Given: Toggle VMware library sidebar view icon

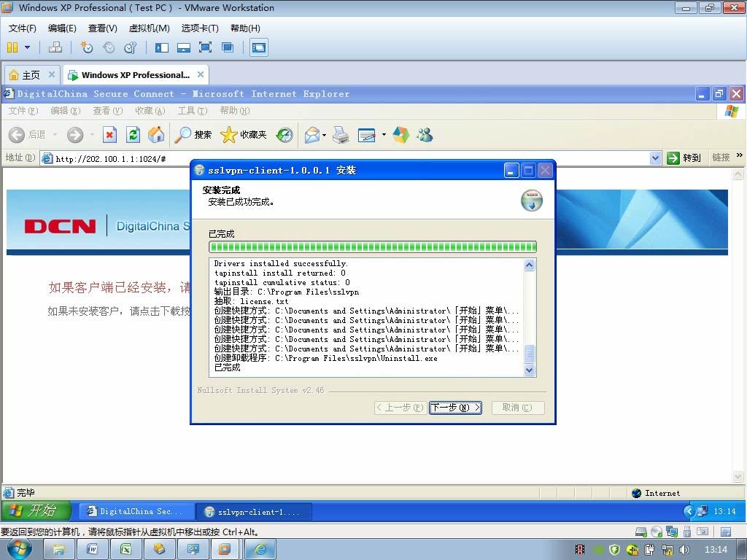Looking at the screenshot, I should [x=162, y=47].
